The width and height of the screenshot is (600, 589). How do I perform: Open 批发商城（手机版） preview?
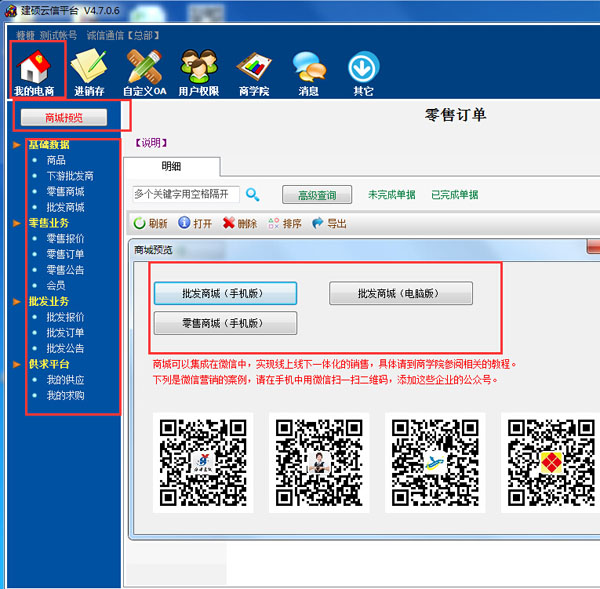(x=225, y=294)
